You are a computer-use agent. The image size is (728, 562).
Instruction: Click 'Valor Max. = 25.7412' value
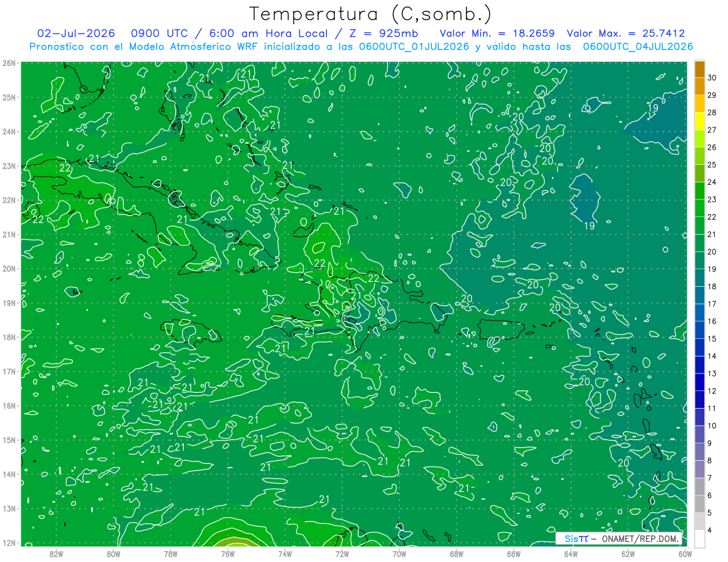pos(625,33)
